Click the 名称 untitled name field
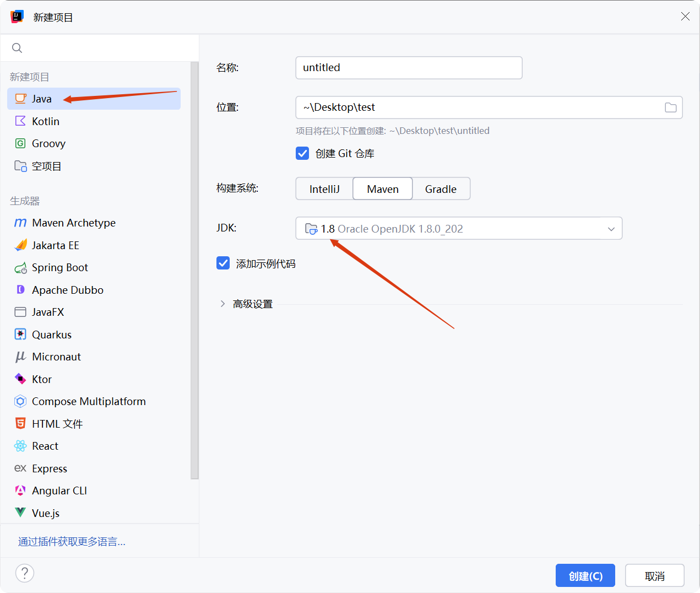700x593 pixels. click(409, 68)
